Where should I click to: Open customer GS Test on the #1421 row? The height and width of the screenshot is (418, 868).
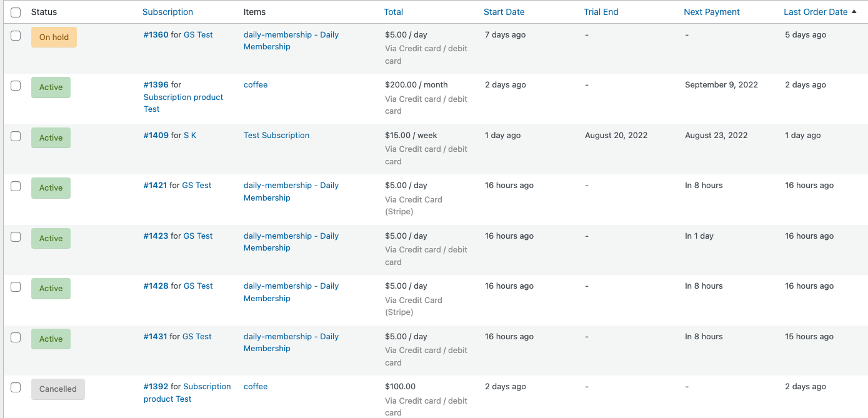[197, 185]
